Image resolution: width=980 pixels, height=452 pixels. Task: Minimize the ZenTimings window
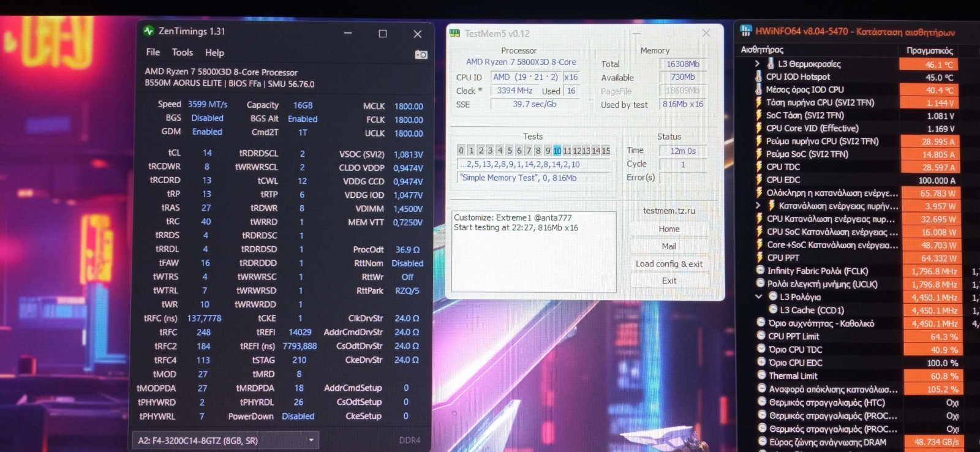pos(348,33)
